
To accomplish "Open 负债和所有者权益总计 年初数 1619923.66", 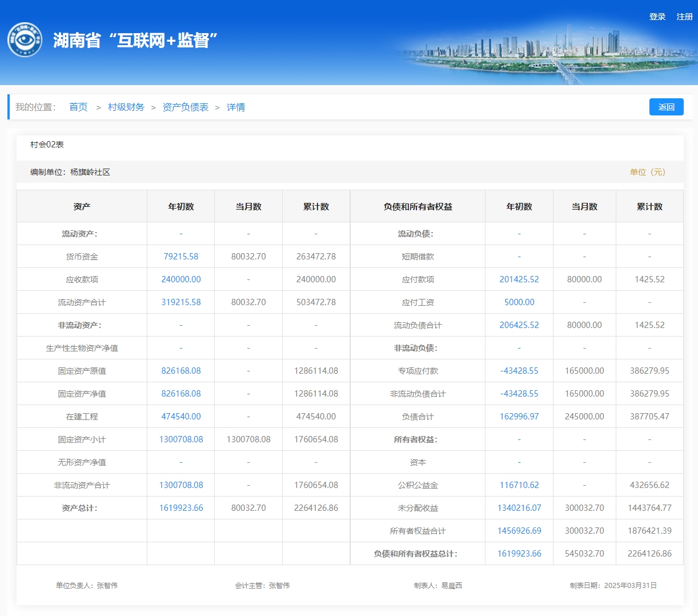I will [519, 554].
